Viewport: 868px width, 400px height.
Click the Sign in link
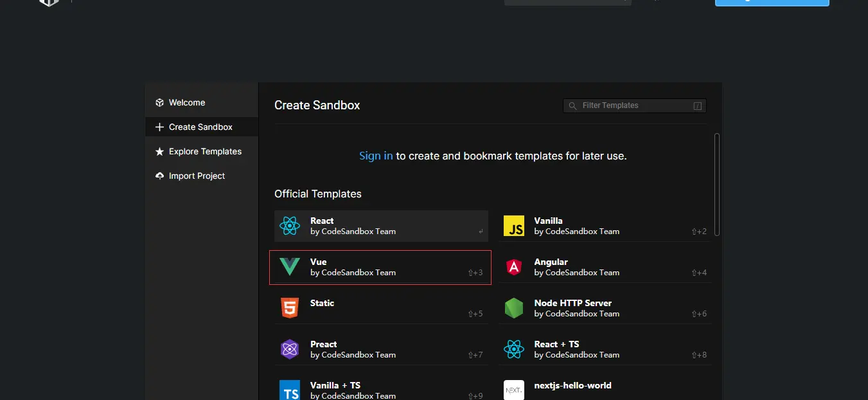point(376,156)
